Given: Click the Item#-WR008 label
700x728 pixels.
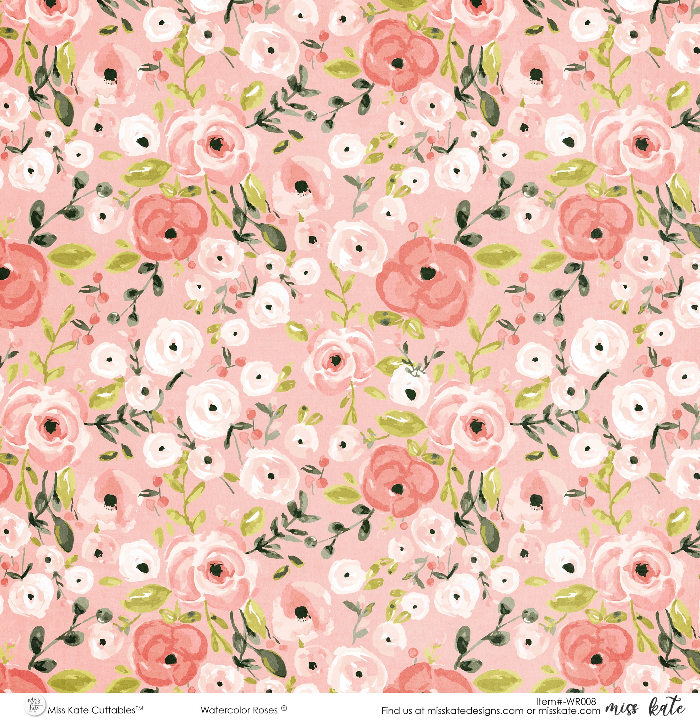Looking at the screenshot, I should [x=566, y=701].
